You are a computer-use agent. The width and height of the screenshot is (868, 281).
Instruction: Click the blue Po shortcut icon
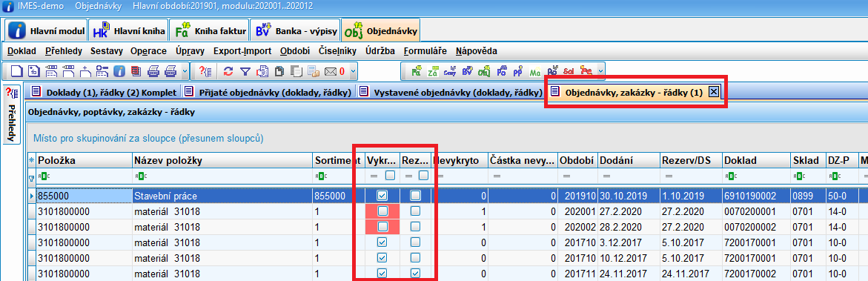pos(502,71)
